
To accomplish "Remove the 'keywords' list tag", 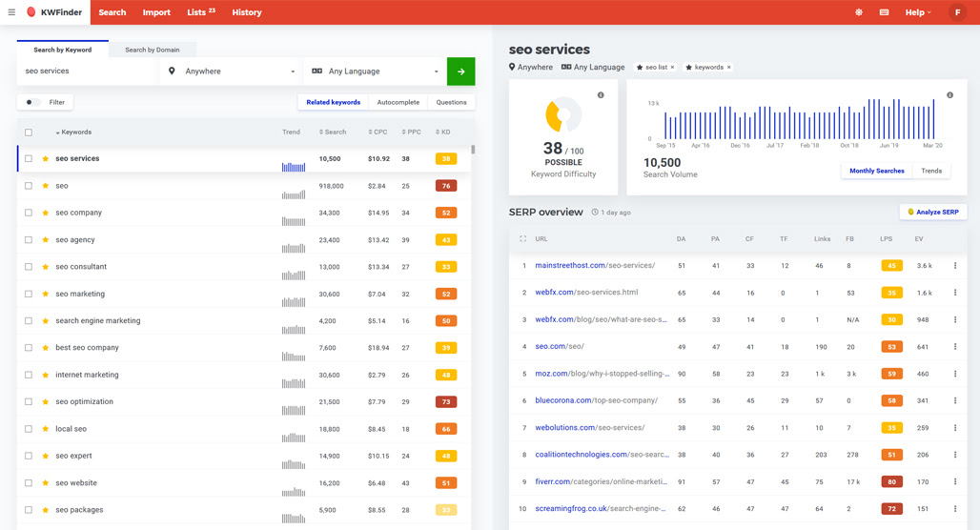I will point(728,67).
